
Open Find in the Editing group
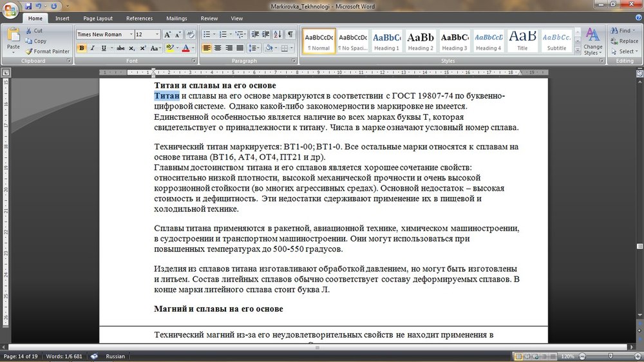point(621,31)
